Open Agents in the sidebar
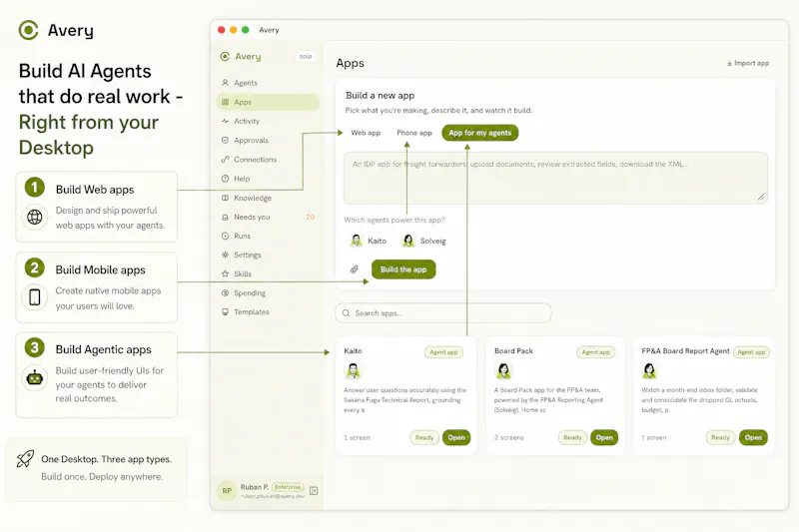 pyautogui.click(x=268, y=83)
